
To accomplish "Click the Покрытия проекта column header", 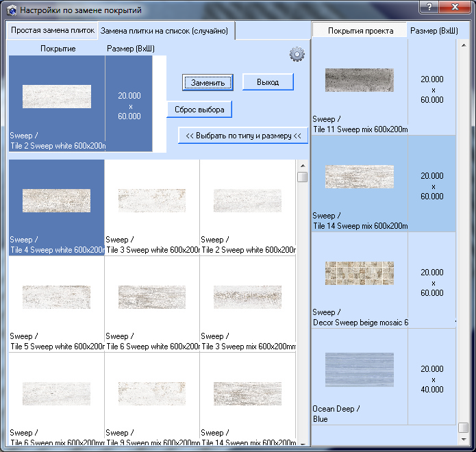I will pos(360,31).
